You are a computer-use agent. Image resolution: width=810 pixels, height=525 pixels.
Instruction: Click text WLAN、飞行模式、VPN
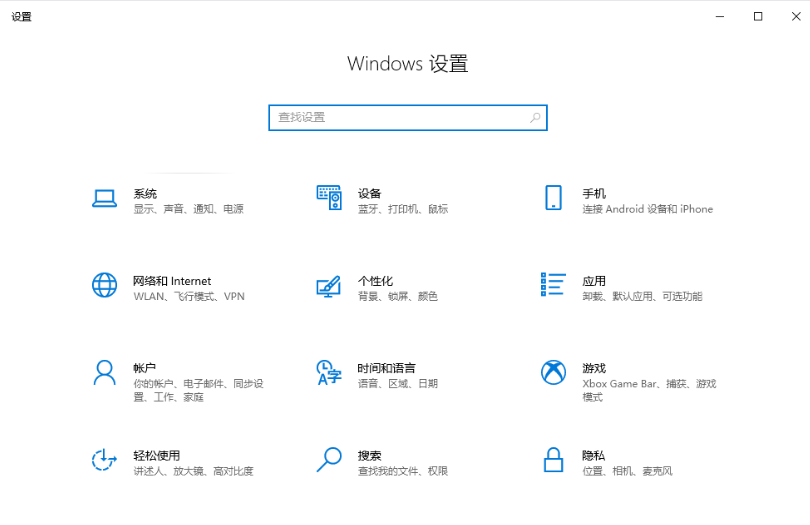pos(189,297)
